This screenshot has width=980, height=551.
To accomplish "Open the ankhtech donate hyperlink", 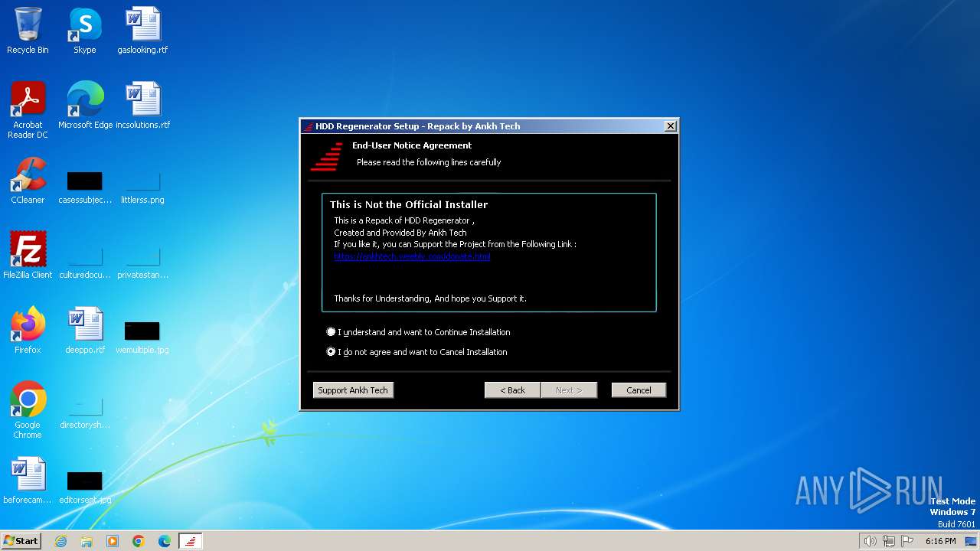I will [x=412, y=256].
